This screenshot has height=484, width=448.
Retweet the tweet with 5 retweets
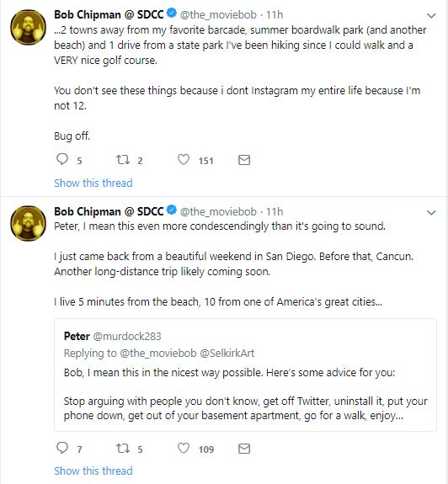pyautogui.click(x=123, y=448)
